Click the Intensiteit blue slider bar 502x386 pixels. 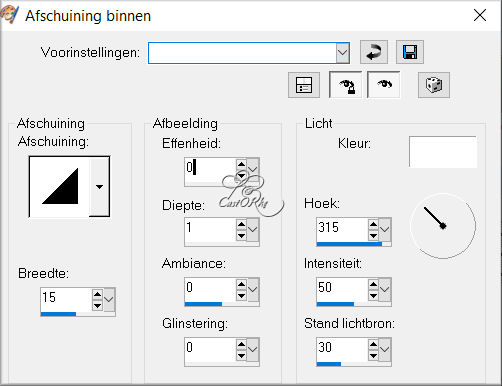tap(335, 304)
